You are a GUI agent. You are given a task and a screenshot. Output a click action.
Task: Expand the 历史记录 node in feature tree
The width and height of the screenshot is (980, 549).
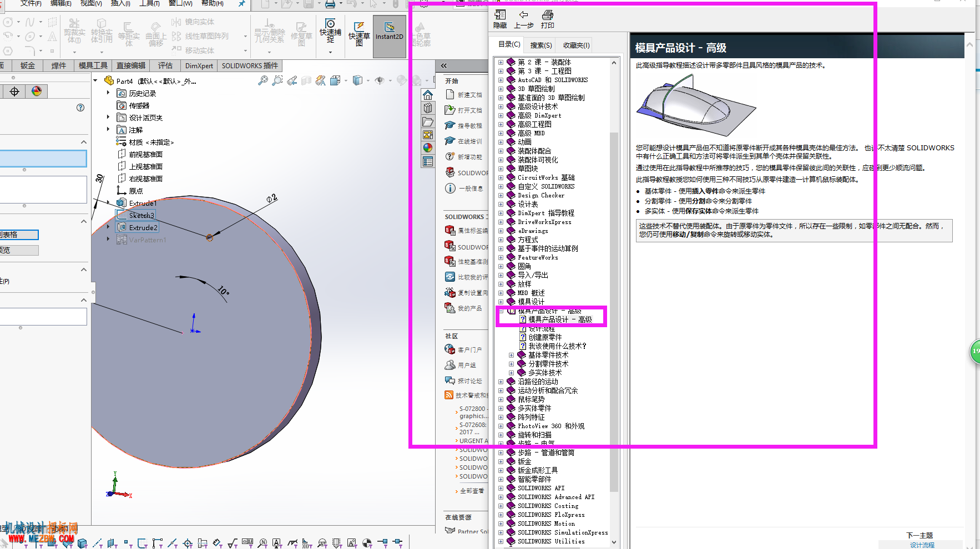(108, 93)
